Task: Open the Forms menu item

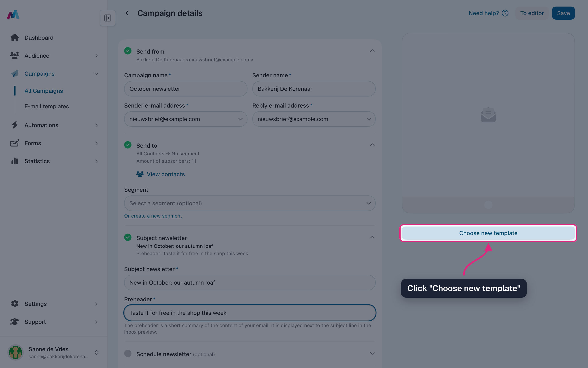Action: 32,143
